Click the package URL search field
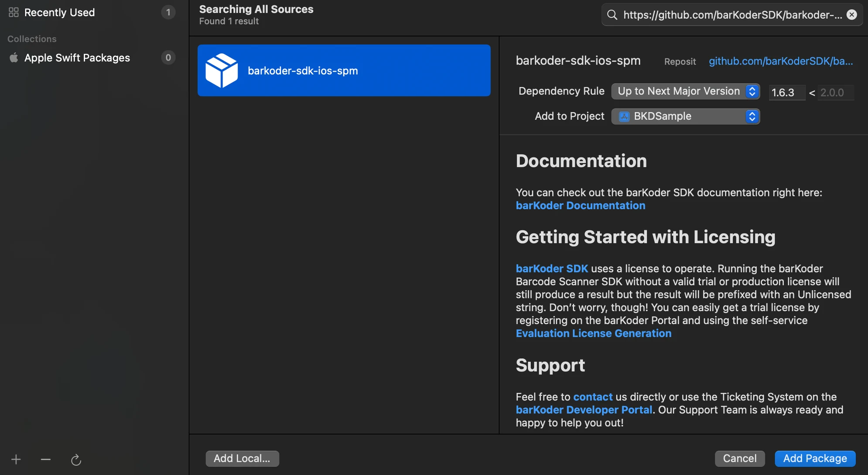 pos(732,15)
